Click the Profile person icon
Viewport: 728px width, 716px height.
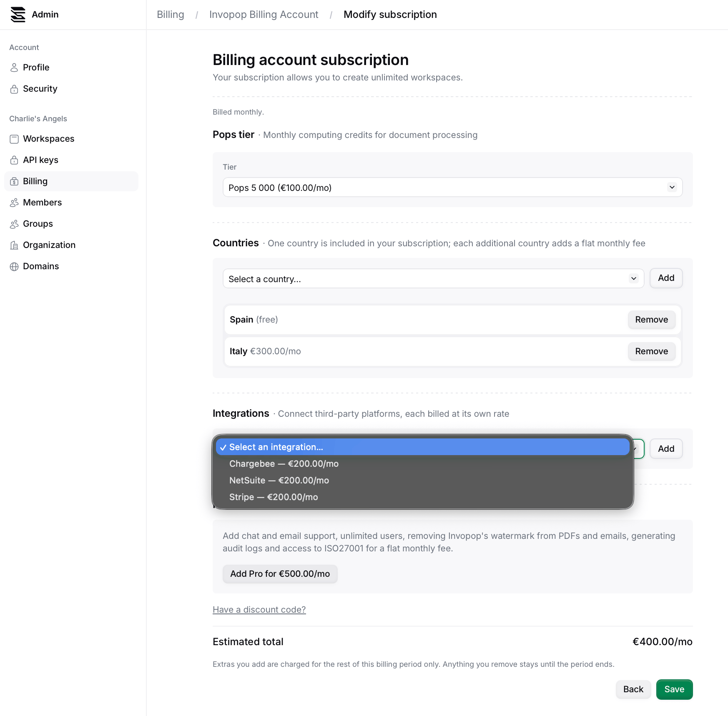coord(14,68)
